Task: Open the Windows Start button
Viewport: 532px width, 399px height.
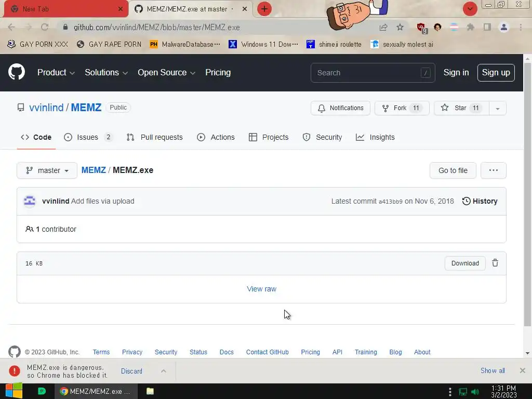Action: click(14, 391)
